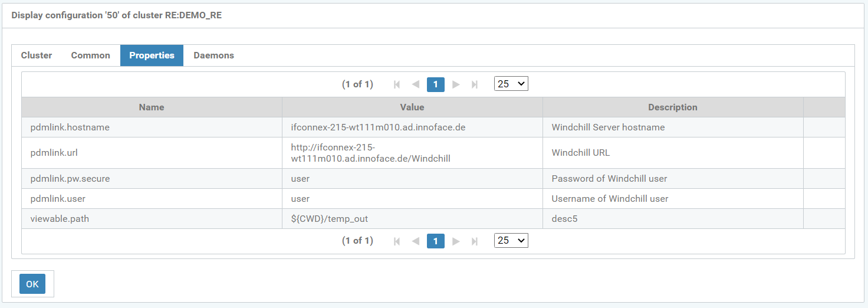
Task: Click the Value column header
Action: pos(412,107)
